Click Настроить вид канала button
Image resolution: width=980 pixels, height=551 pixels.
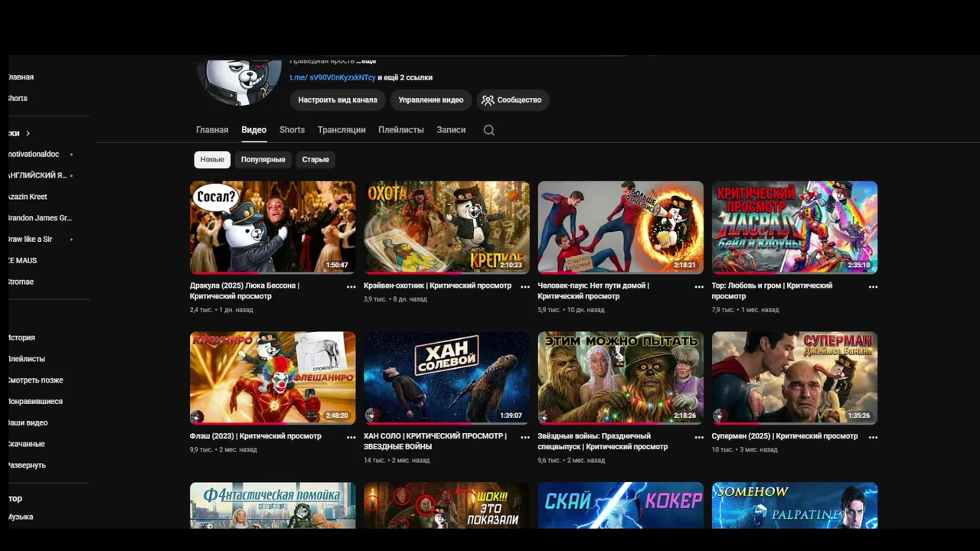pos(338,100)
